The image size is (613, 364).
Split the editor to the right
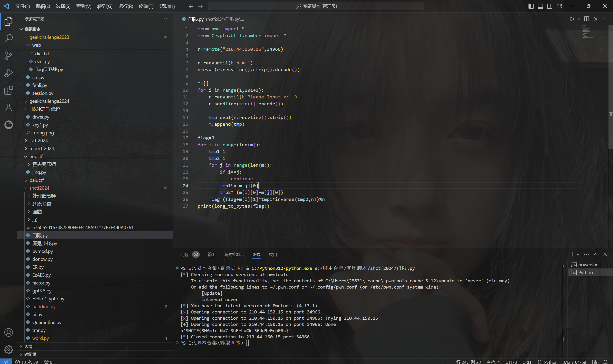(x=586, y=19)
